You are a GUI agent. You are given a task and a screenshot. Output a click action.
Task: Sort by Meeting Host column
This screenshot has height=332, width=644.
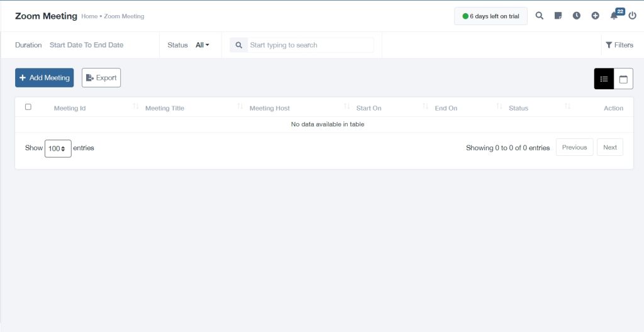coord(269,109)
